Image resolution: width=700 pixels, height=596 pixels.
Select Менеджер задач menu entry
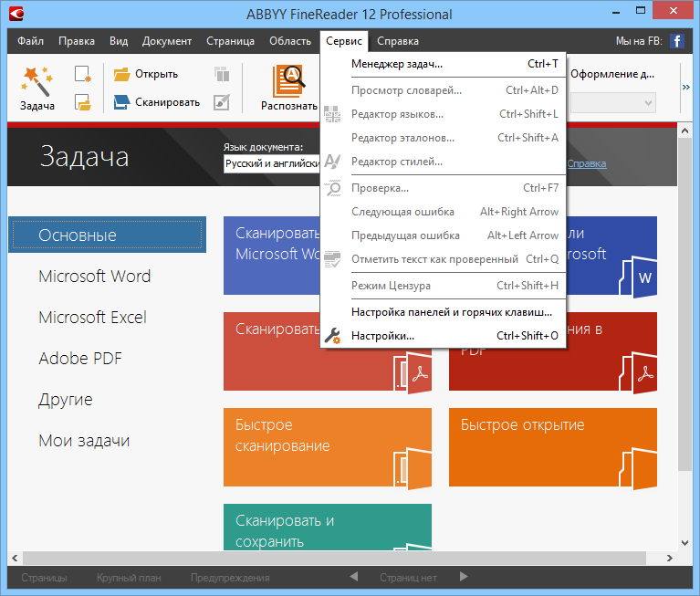[x=396, y=64]
